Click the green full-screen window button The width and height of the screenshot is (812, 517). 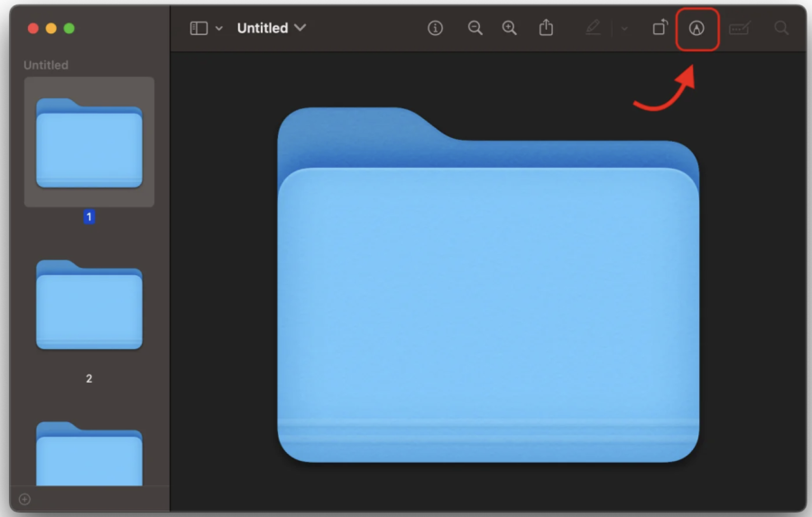tap(69, 29)
